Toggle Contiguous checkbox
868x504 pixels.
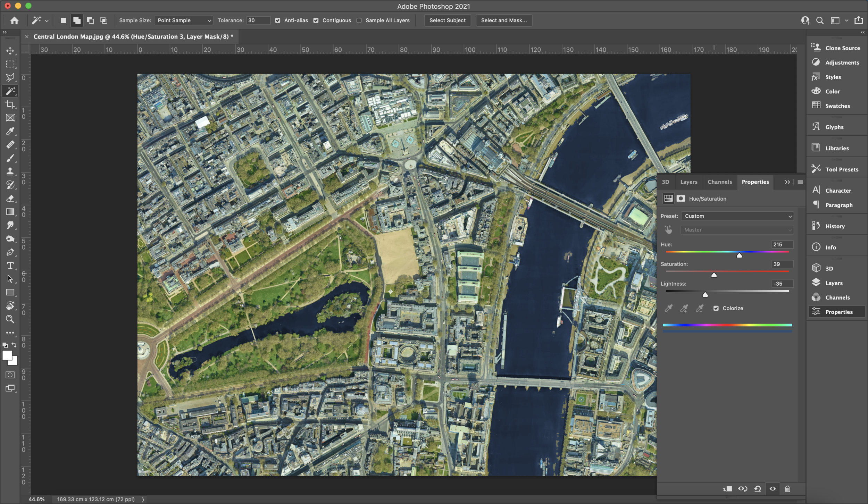click(x=316, y=20)
